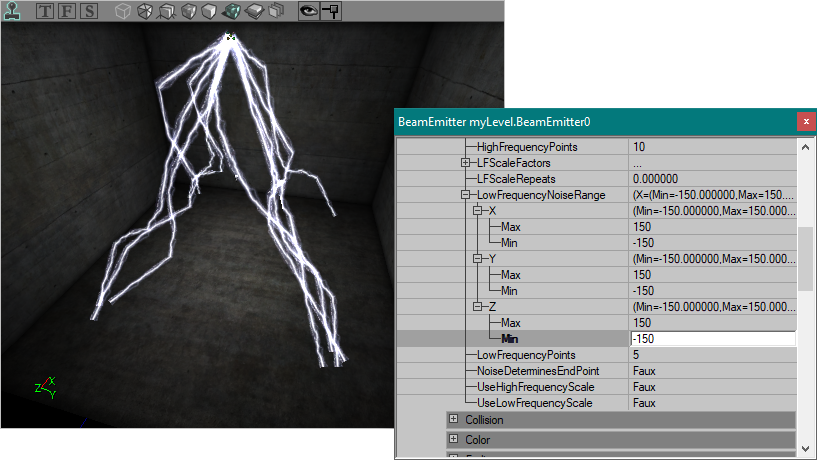Select the HighFrequencyPoints property row
817x460 pixels.
pos(597,147)
